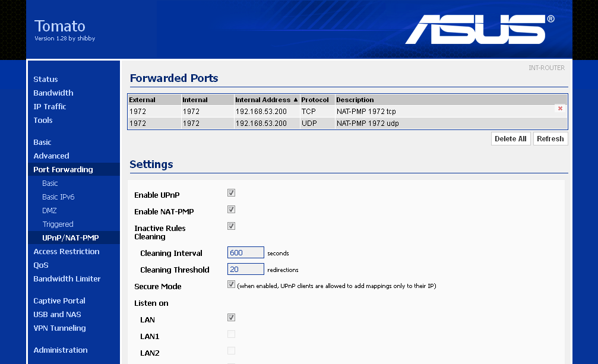Viewport: 598px width, 364px height.
Task: Select the NAT-PMP 1972 udp description cell
Action: 451,124
